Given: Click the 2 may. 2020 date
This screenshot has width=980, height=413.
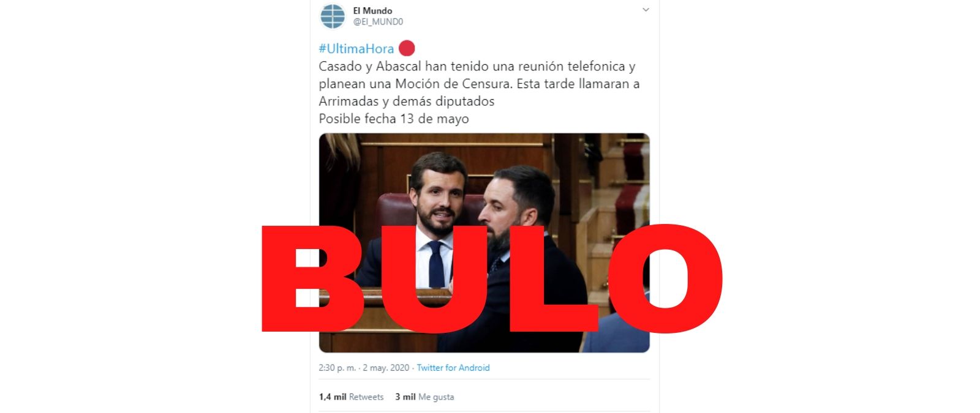Looking at the screenshot, I should (386, 368).
